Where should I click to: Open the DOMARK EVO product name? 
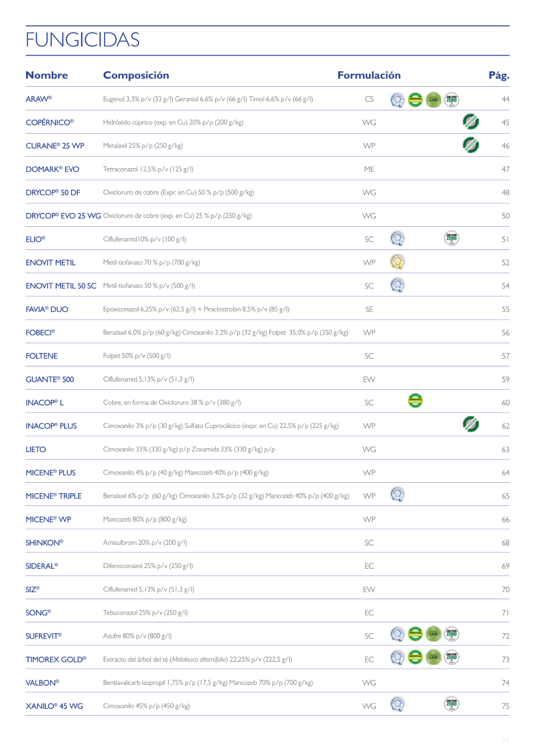pyautogui.click(x=52, y=169)
